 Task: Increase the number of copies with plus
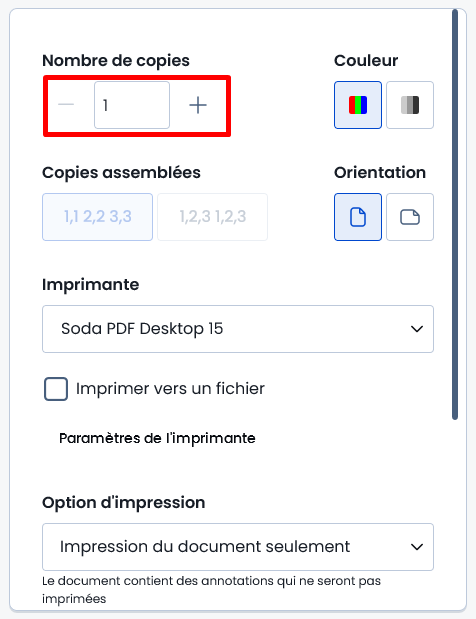click(198, 105)
